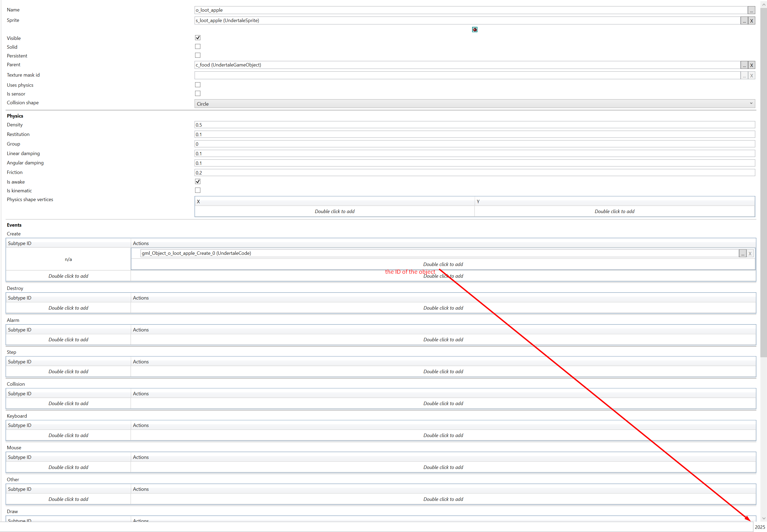
Task: Remove the Parent c_food reference with its X
Action: coord(751,65)
